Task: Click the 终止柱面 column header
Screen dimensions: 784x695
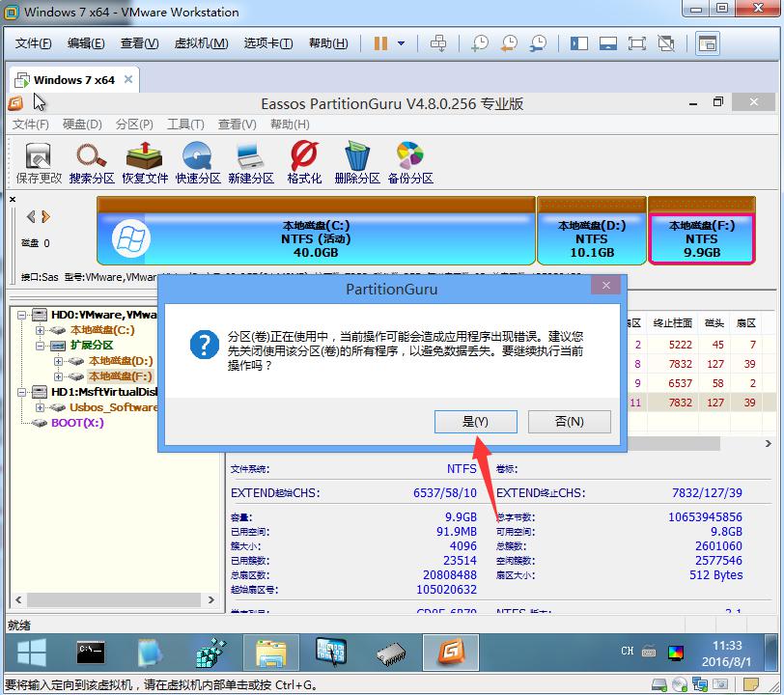Action: click(x=673, y=323)
